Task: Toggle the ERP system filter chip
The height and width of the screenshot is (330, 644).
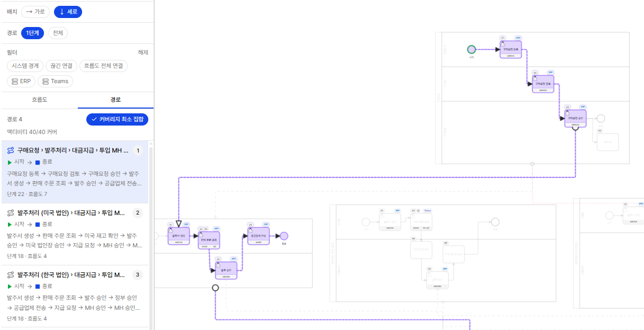Action: 22,81
